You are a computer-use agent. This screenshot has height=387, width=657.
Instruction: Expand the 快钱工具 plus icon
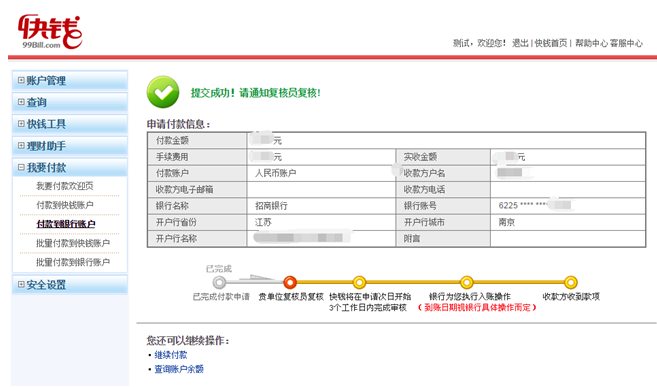click(21, 124)
